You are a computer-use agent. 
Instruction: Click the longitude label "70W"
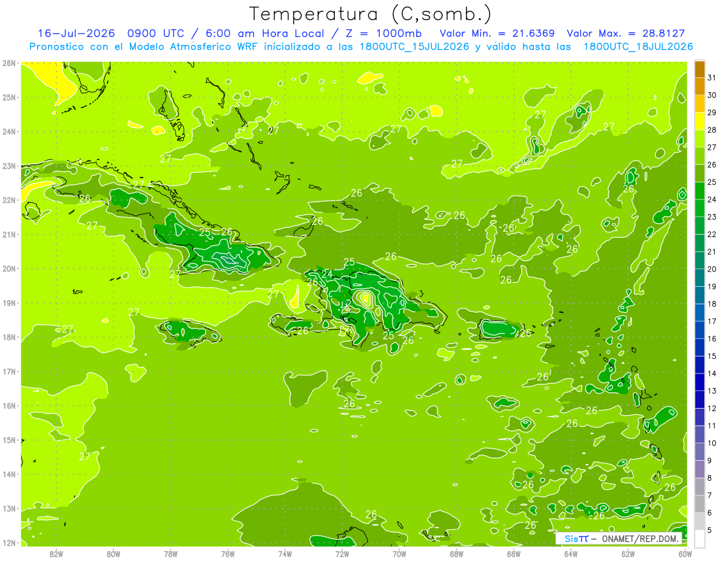click(399, 554)
